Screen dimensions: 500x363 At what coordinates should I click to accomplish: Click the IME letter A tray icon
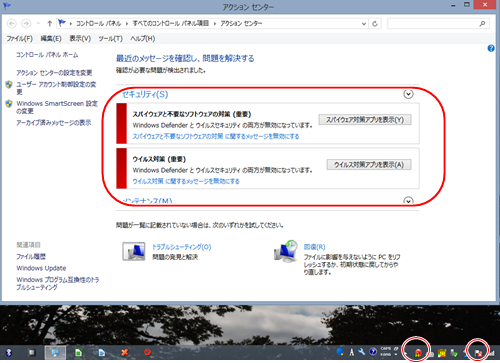[352, 352]
